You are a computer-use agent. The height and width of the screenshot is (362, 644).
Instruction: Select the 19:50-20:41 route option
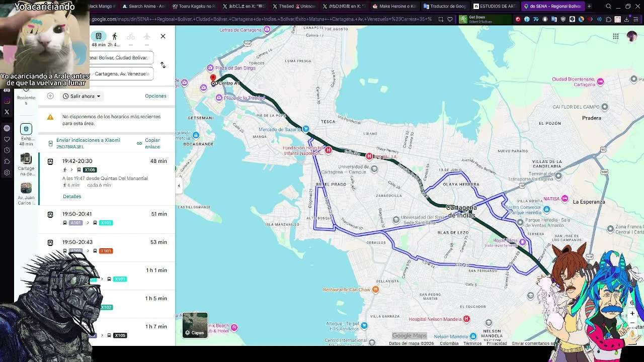tap(107, 219)
